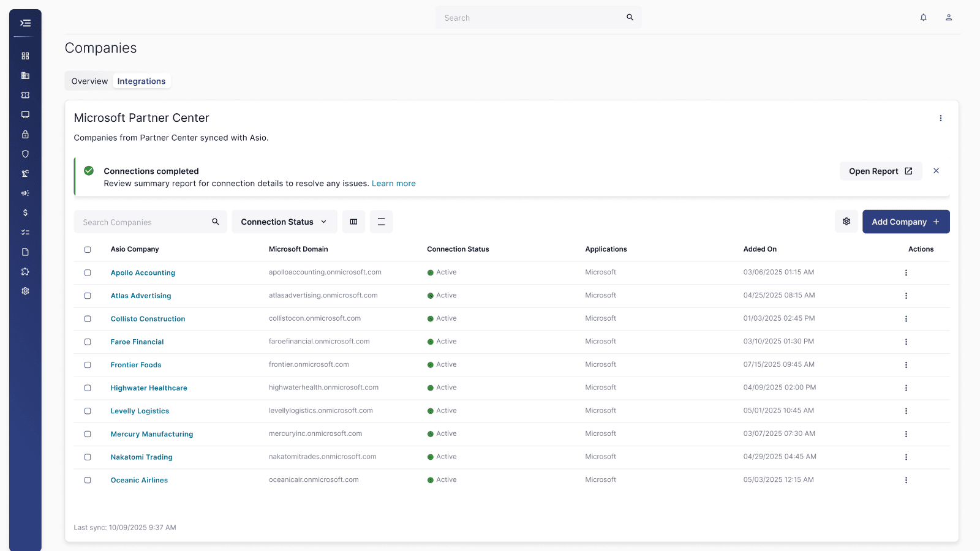Check the Frontier Foods row checkbox

(88, 365)
